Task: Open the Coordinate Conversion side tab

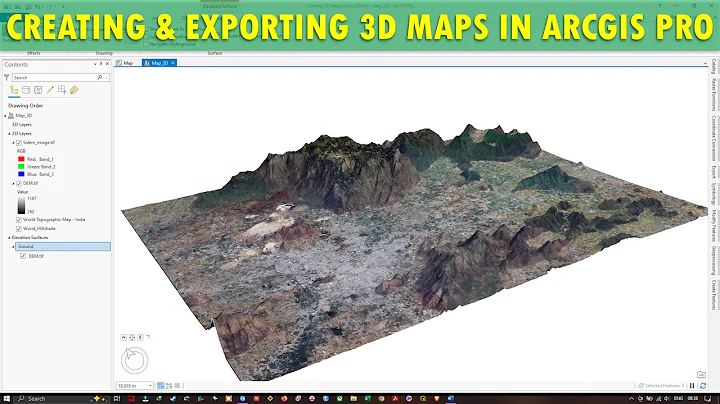Action: tap(714, 138)
